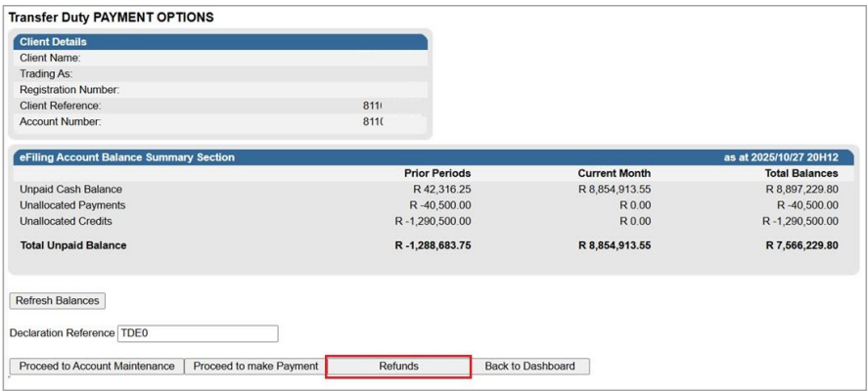
Task: Click the Refresh Balances button
Action: coord(58,301)
